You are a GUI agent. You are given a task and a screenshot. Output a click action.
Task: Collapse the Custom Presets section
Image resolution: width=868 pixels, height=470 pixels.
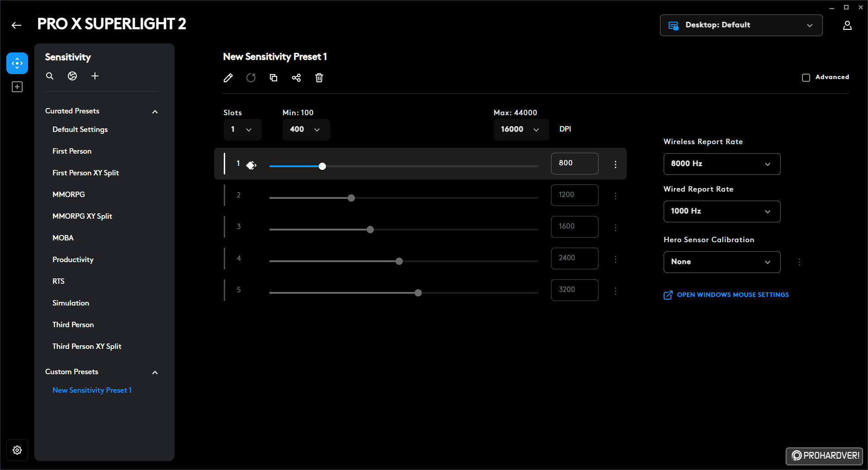pyautogui.click(x=155, y=372)
